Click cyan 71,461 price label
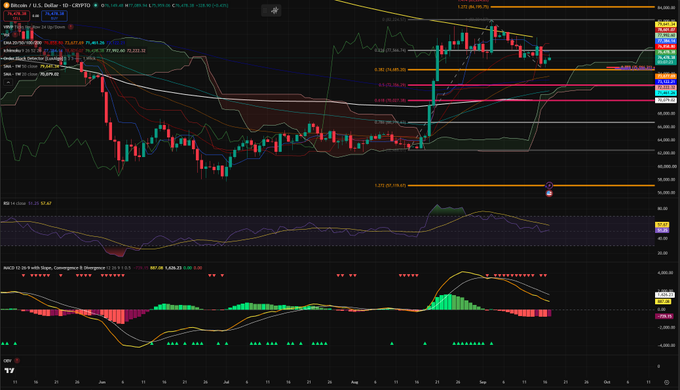The image size is (680, 390). point(666,93)
